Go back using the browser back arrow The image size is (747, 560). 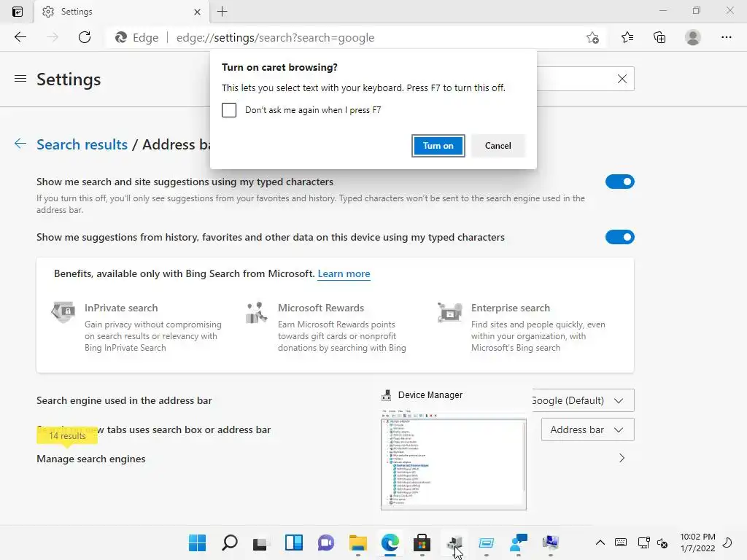pyautogui.click(x=20, y=37)
